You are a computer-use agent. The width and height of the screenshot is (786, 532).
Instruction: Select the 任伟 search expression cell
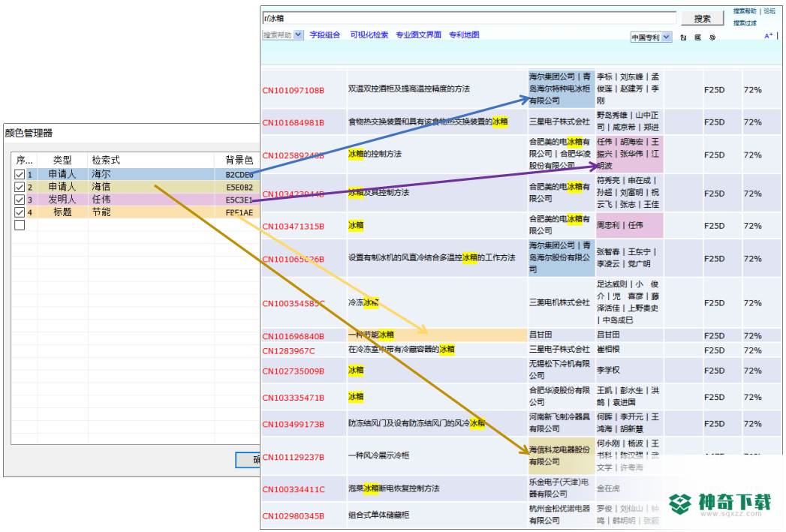pyautogui.click(x=152, y=200)
